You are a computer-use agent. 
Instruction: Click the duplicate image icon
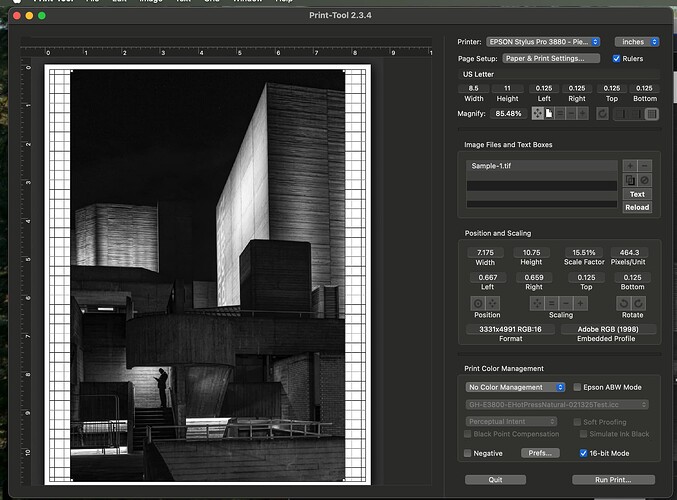pos(629,180)
